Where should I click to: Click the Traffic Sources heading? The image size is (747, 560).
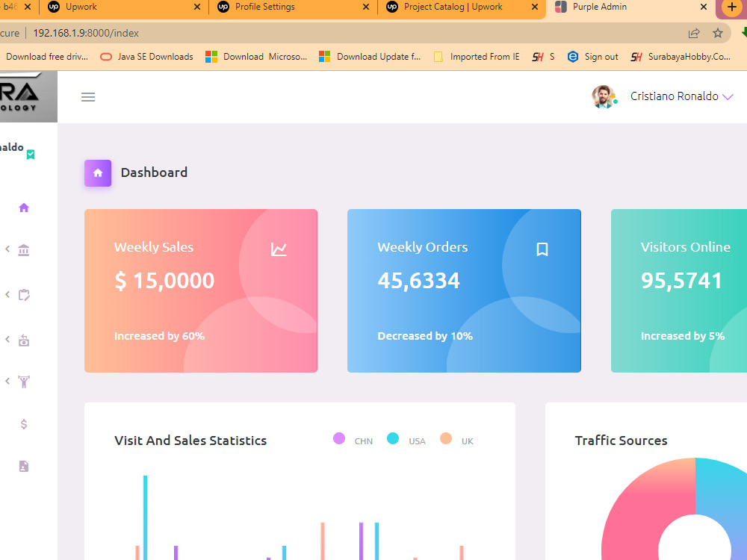coord(622,441)
